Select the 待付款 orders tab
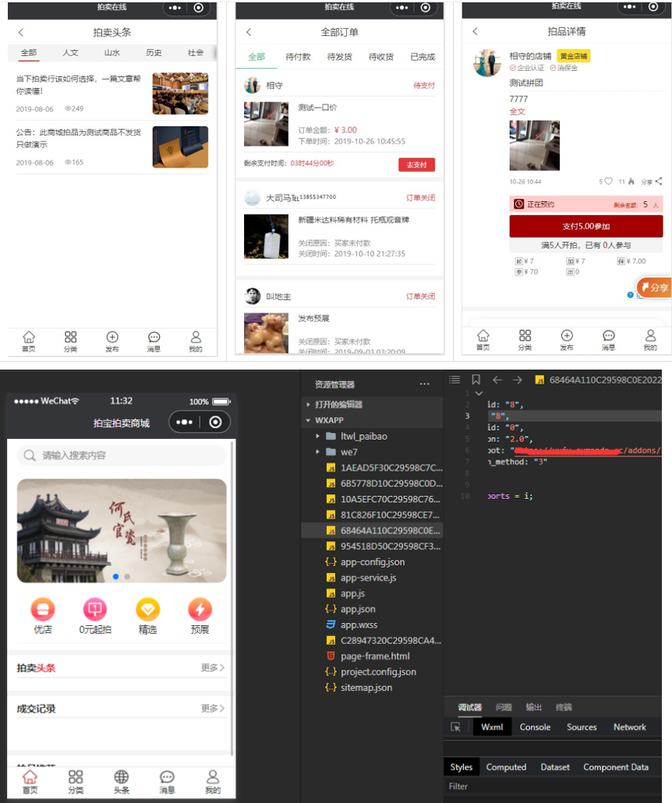 [298, 57]
